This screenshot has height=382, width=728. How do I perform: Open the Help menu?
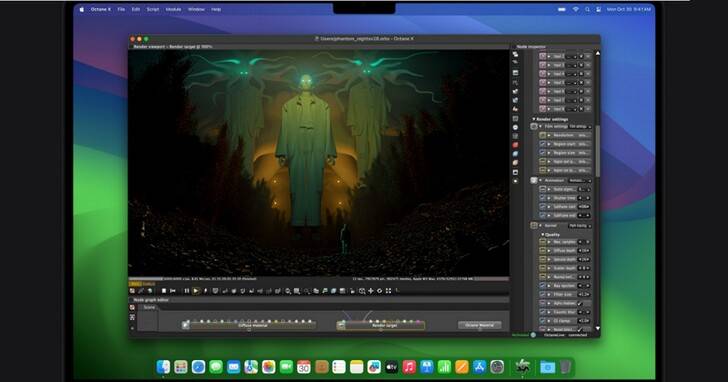tap(216, 9)
